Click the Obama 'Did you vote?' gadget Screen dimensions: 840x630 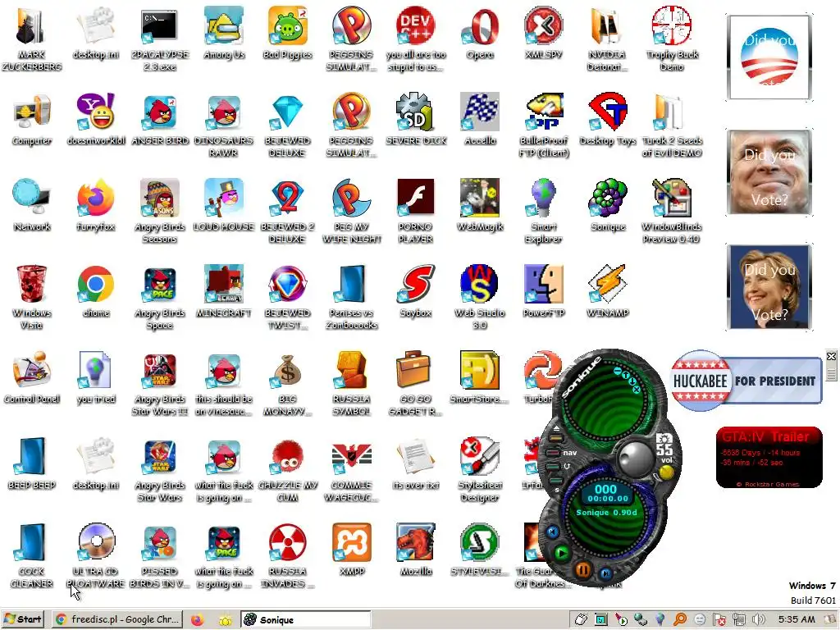pyautogui.click(x=769, y=57)
